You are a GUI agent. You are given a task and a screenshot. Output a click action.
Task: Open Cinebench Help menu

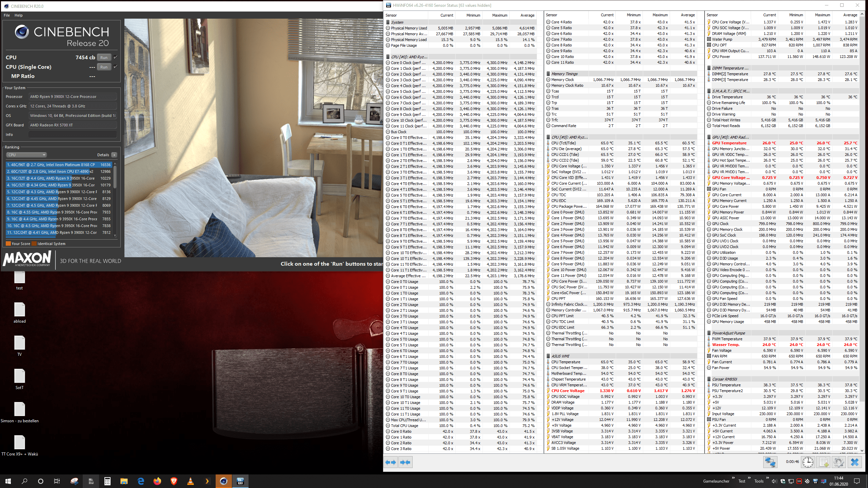click(19, 15)
